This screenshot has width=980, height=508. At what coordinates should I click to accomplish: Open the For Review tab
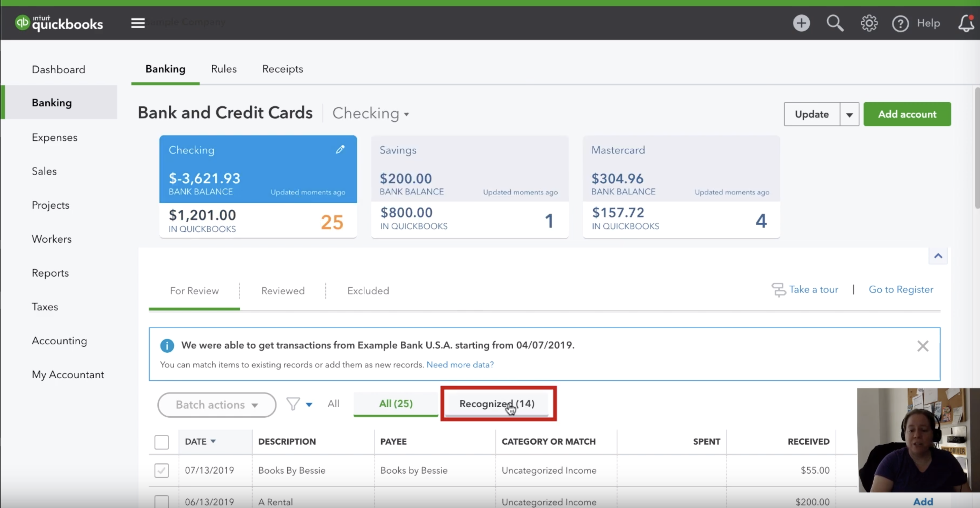coord(194,291)
